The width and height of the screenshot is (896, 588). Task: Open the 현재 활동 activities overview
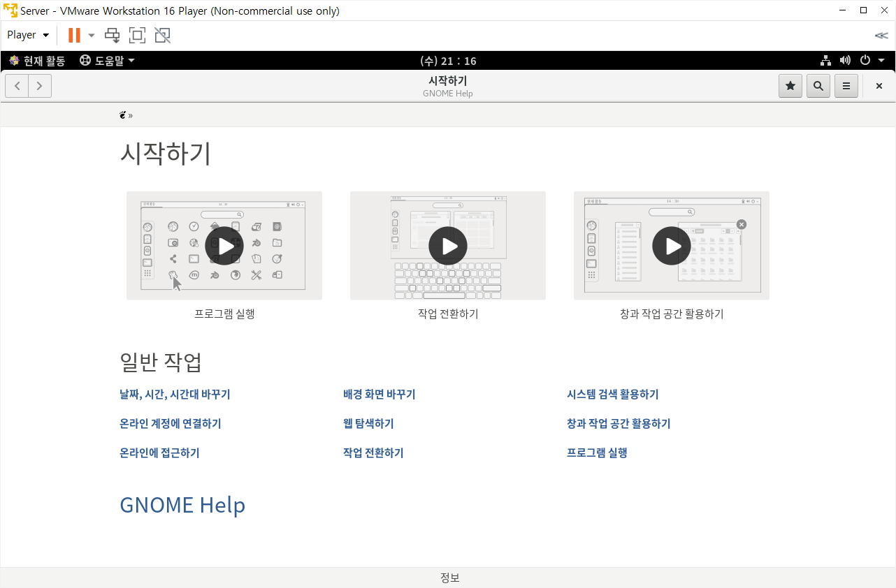click(37, 61)
